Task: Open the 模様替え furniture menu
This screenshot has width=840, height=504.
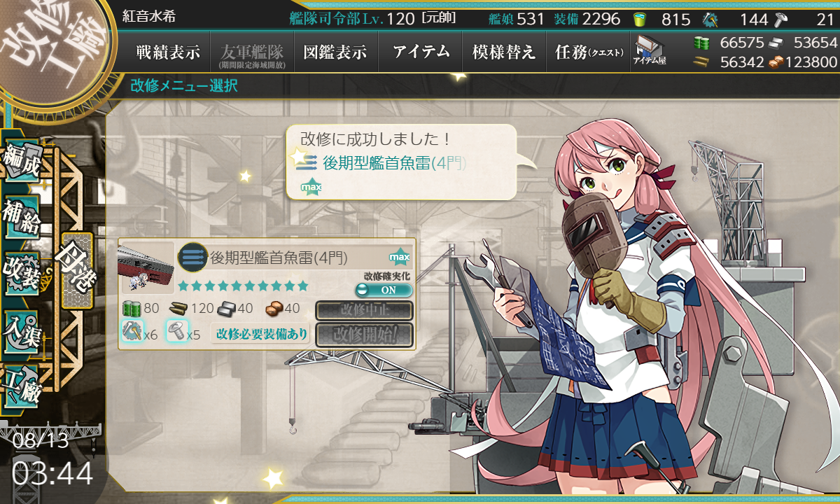Action: pos(504,52)
